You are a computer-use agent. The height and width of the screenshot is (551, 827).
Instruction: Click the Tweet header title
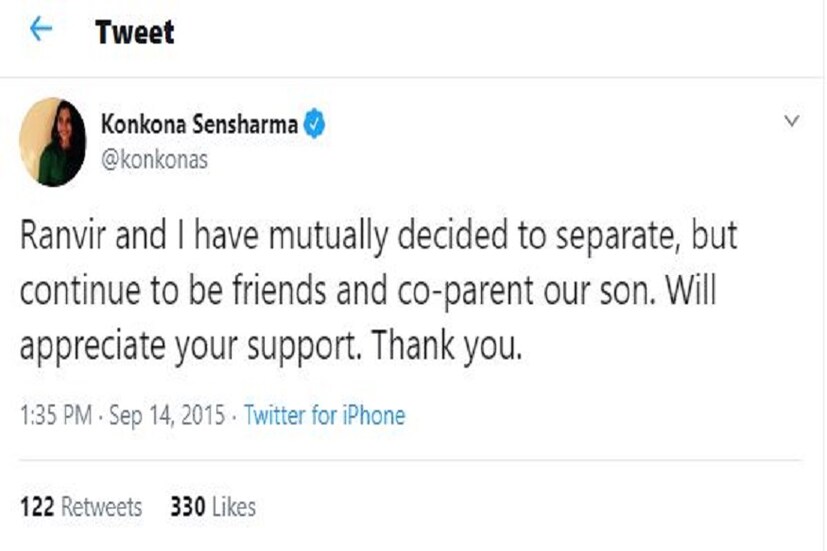point(135,32)
